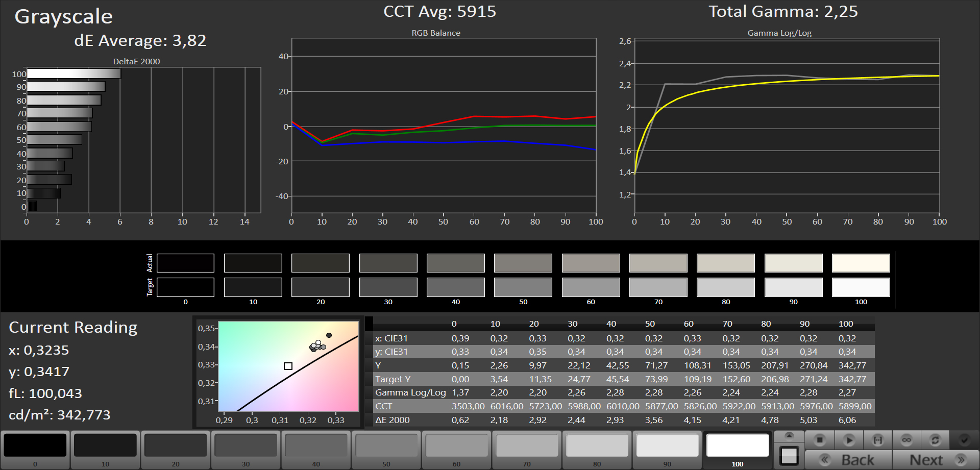Select the 60 percent grayscale level patch
Screen dimensions: 980x470
click(456, 450)
